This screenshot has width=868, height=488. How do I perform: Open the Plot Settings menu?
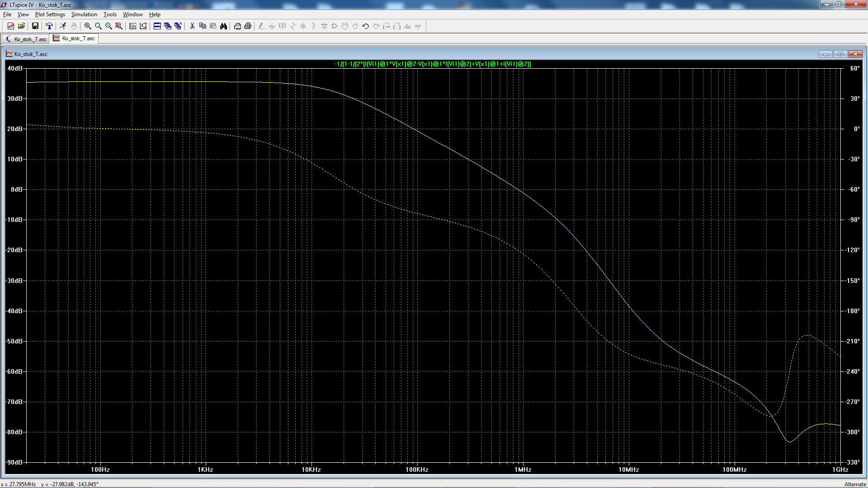50,14
